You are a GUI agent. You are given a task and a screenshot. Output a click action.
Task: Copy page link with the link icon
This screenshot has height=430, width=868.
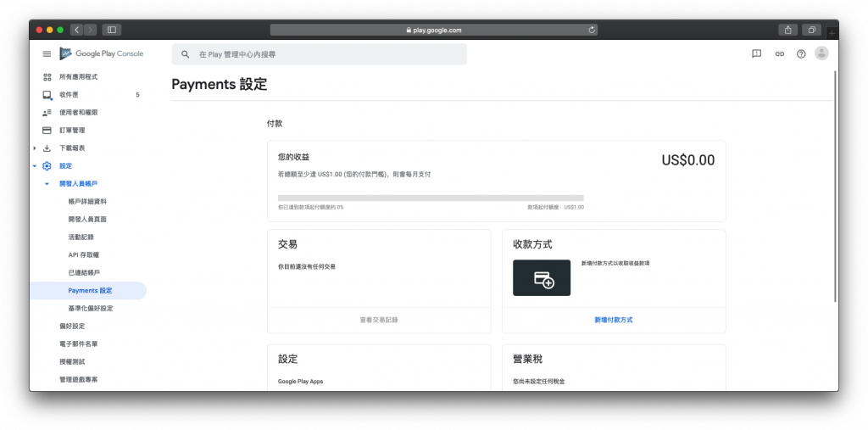780,53
